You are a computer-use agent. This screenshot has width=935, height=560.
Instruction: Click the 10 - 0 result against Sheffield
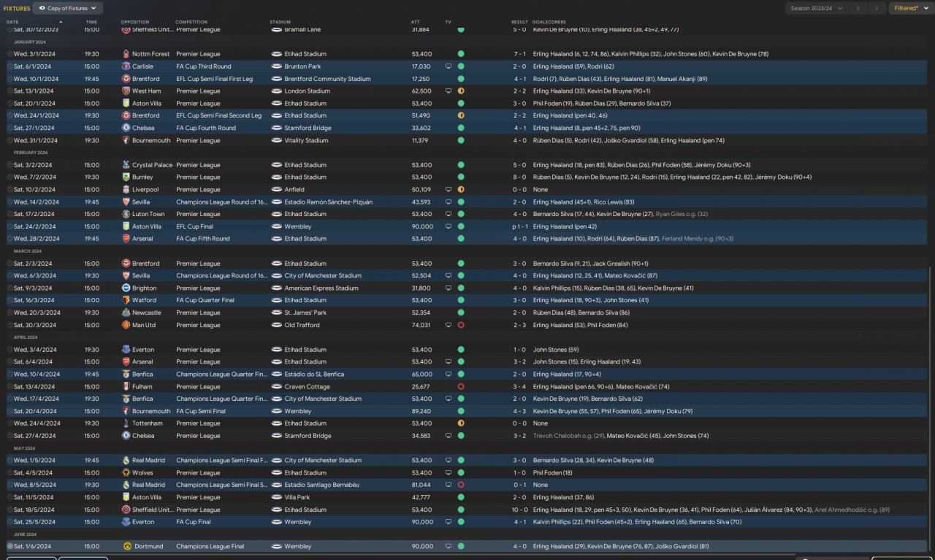(519, 510)
